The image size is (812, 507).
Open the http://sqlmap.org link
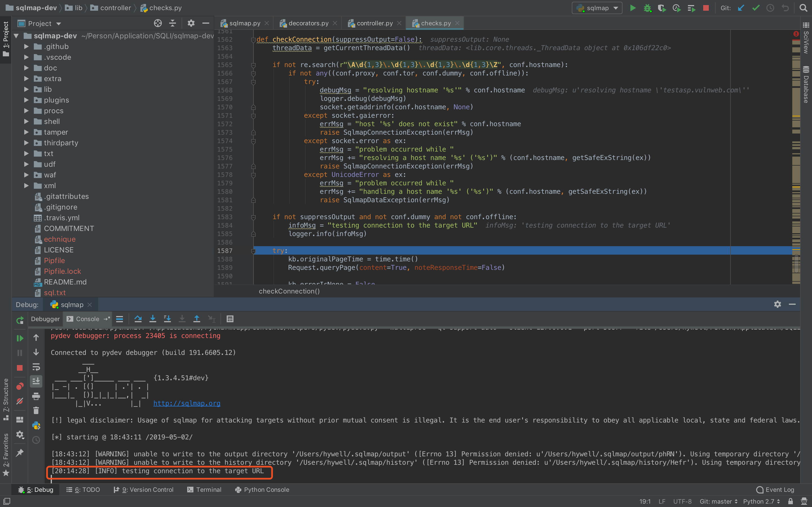tap(187, 403)
